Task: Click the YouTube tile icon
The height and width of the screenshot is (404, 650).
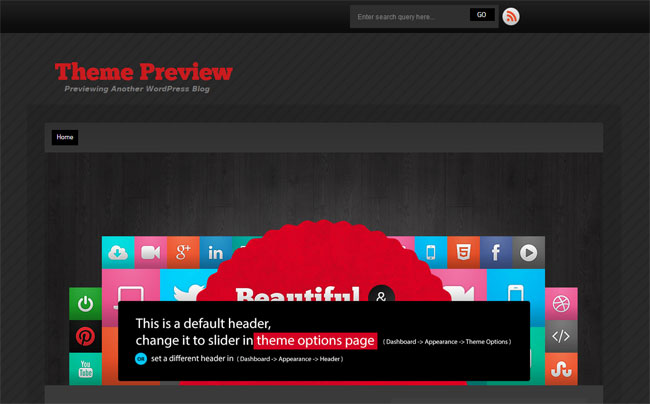Action: 85,369
